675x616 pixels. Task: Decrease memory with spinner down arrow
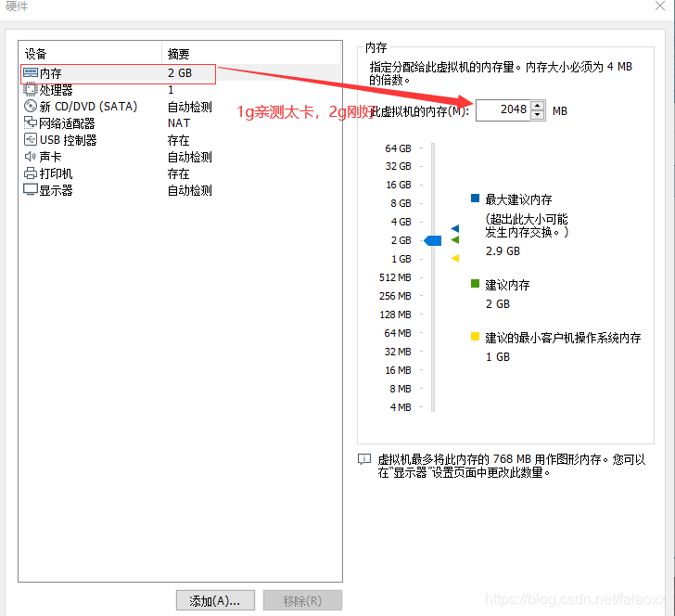coord(537,115)
